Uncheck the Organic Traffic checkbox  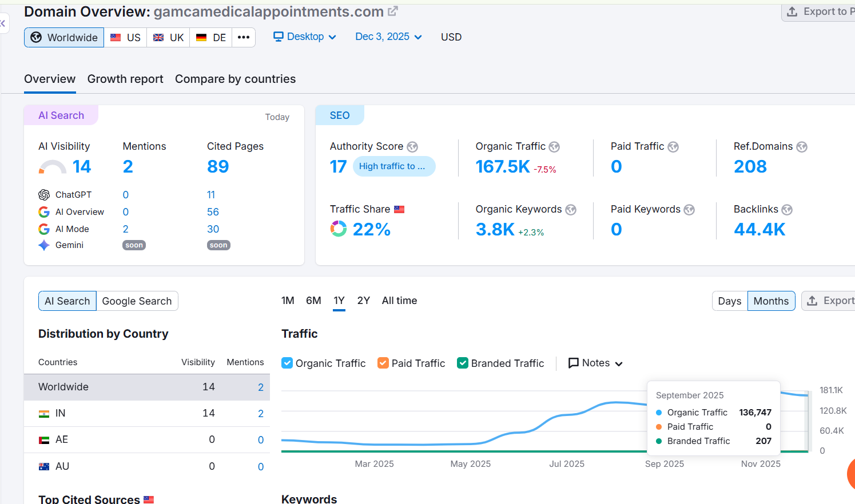[287, 363]
